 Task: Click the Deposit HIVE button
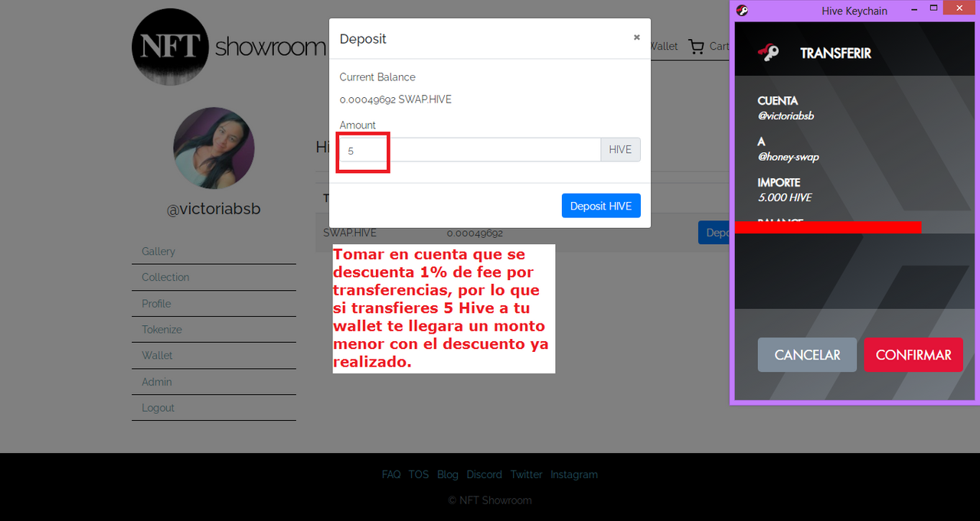coord(601,206)
